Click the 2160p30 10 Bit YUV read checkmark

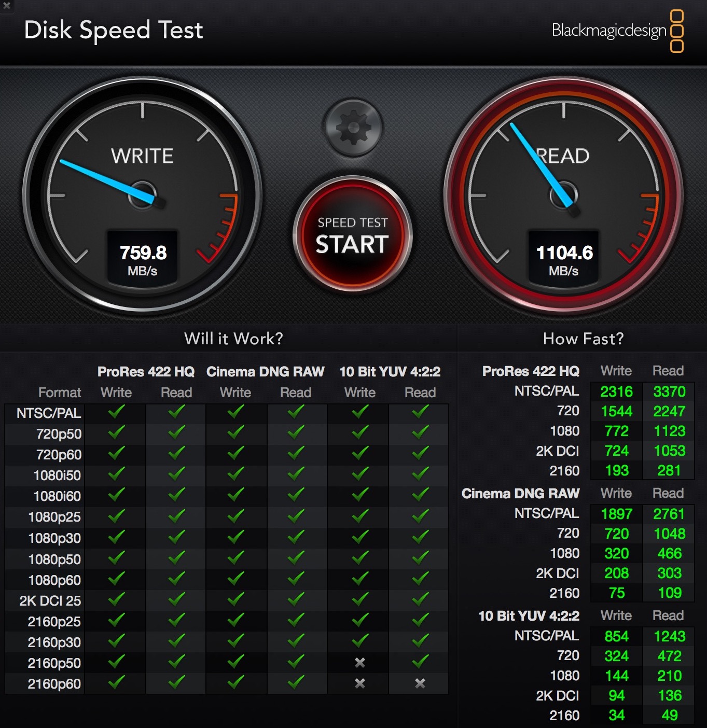tap(420, 640)
